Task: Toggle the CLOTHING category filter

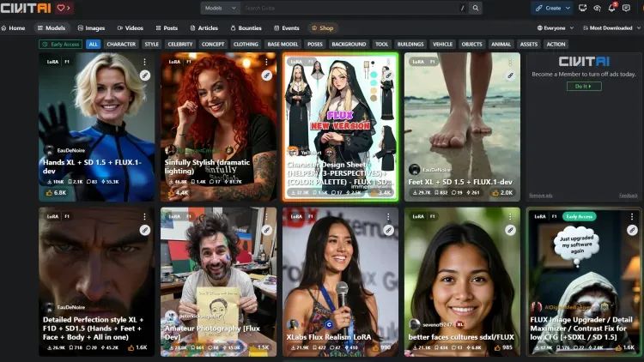Action: click(246, 45)
